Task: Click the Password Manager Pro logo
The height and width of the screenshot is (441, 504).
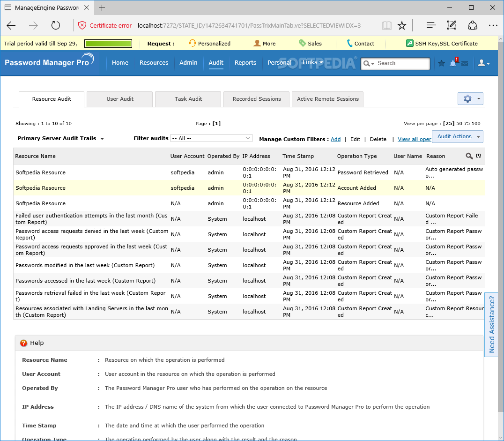Action: click(50, 61)
